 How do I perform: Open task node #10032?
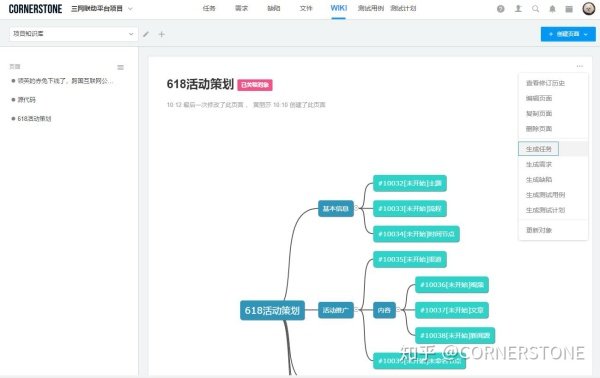410,183
